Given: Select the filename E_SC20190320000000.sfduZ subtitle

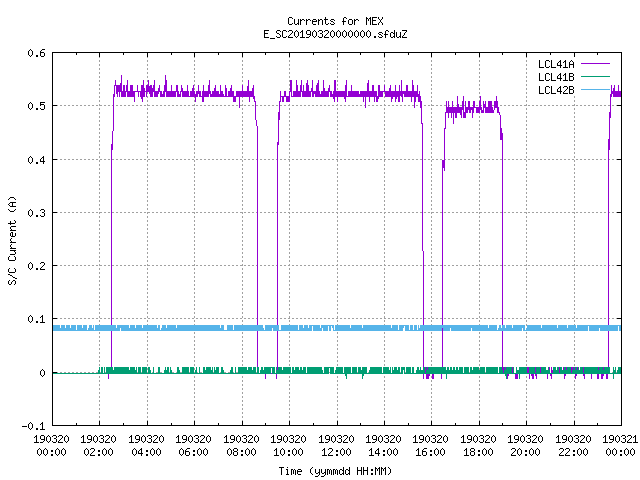Looking at the screenshot, I should (335, 34).
